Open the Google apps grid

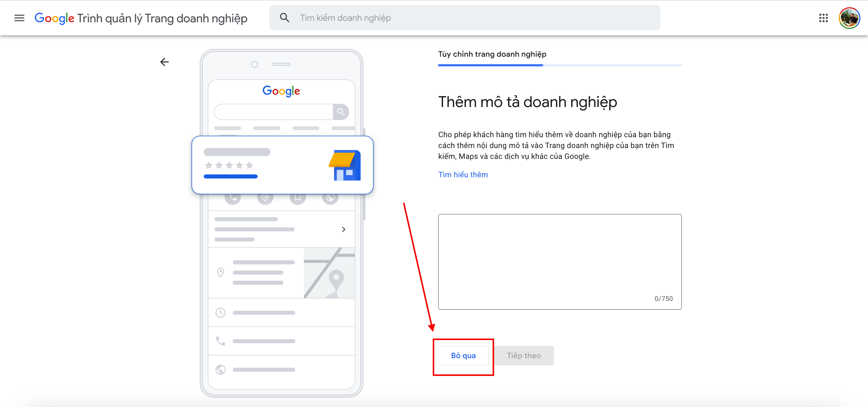(x=823, y=18)
